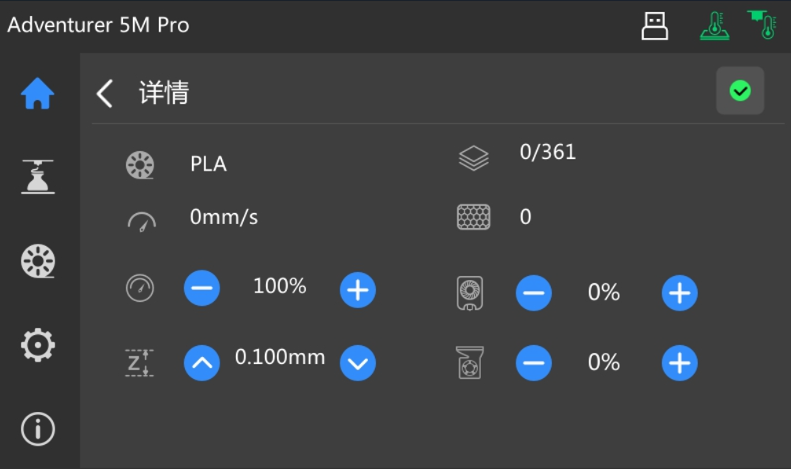Click the 0/361 layer count

coord(548,152)
